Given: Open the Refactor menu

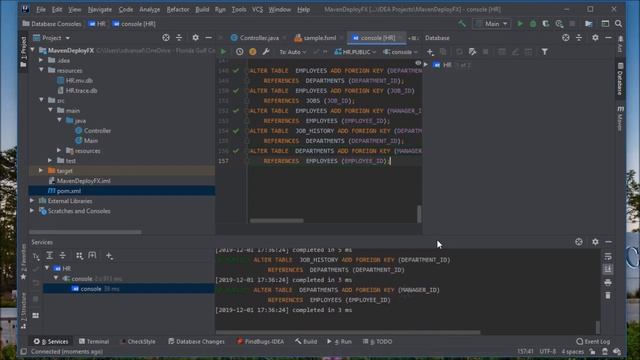Looking at the screenshot, I should pos(178,9).
